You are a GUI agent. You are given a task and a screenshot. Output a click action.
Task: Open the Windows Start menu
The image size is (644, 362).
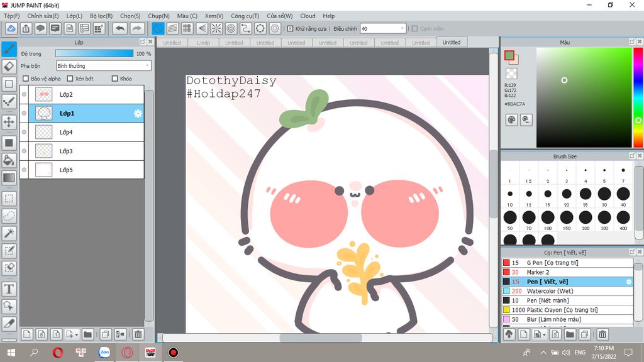(x=11, y=353)
